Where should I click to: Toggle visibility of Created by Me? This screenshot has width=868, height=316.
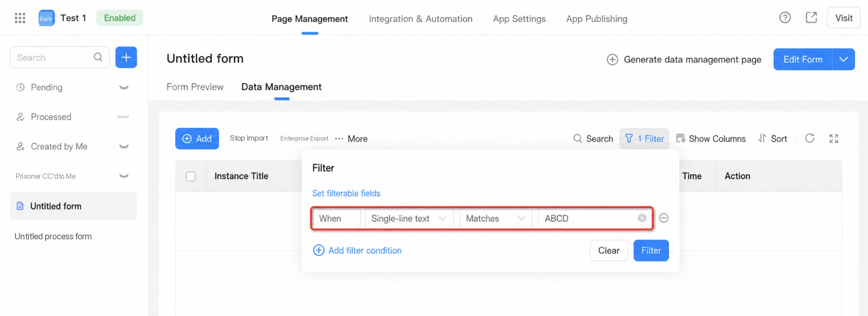pyautogui.click(x=124, y=147)
